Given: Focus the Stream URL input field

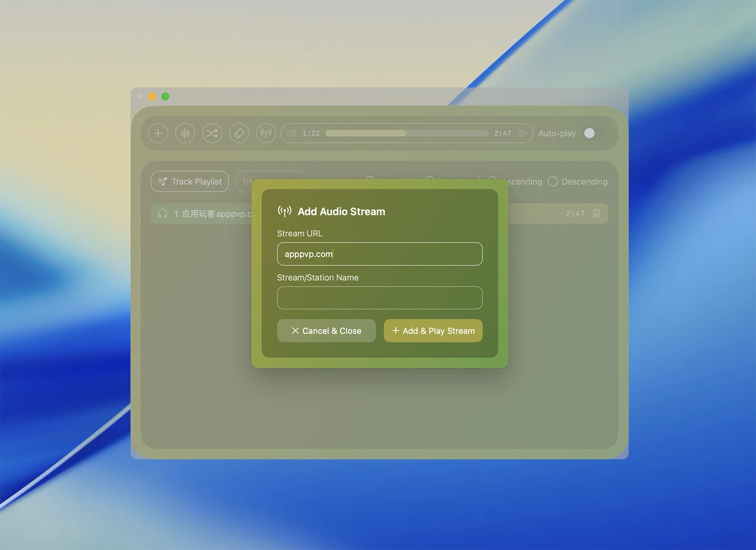Looking at the screenshot, I should coord(379,254).
